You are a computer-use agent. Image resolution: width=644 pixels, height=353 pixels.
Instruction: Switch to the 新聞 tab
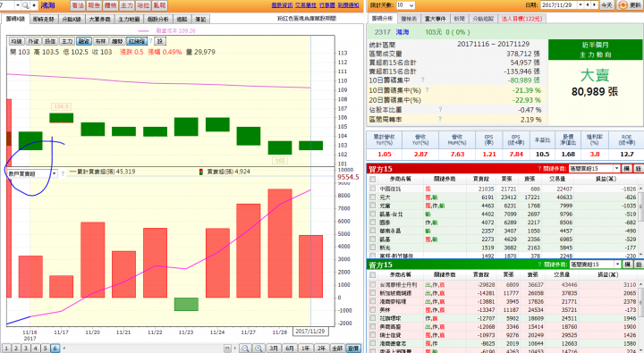click(459, 19)
